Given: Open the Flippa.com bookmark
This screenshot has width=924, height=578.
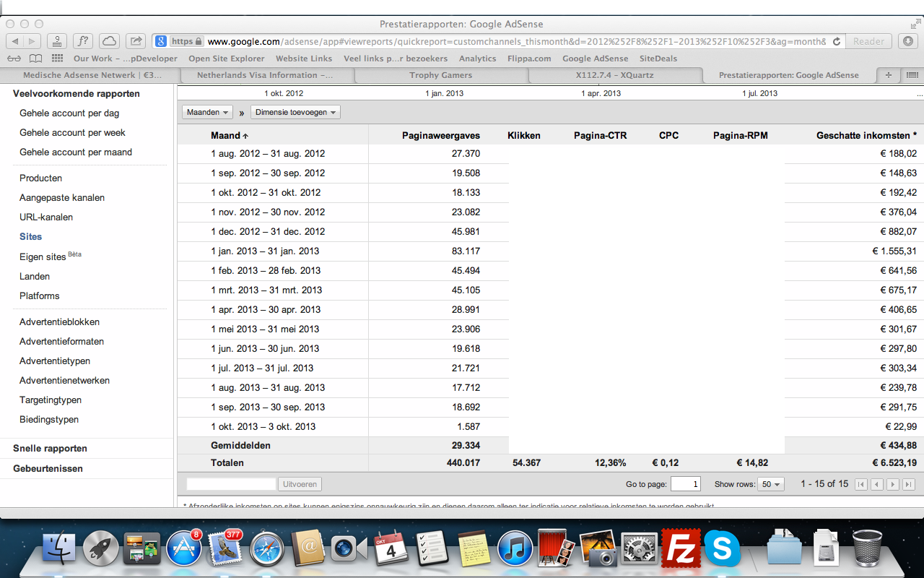Looking at the screenshot, I should click(x=529, y=59).
